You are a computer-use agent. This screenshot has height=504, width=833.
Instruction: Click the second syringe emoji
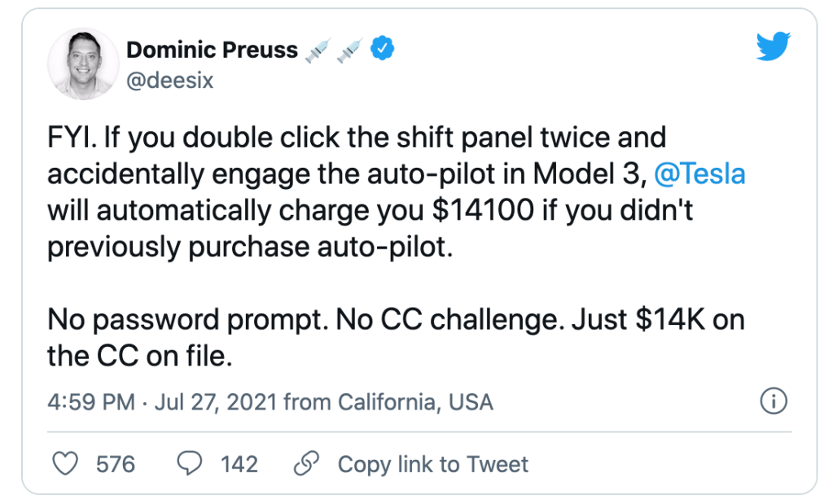point(349,50)
